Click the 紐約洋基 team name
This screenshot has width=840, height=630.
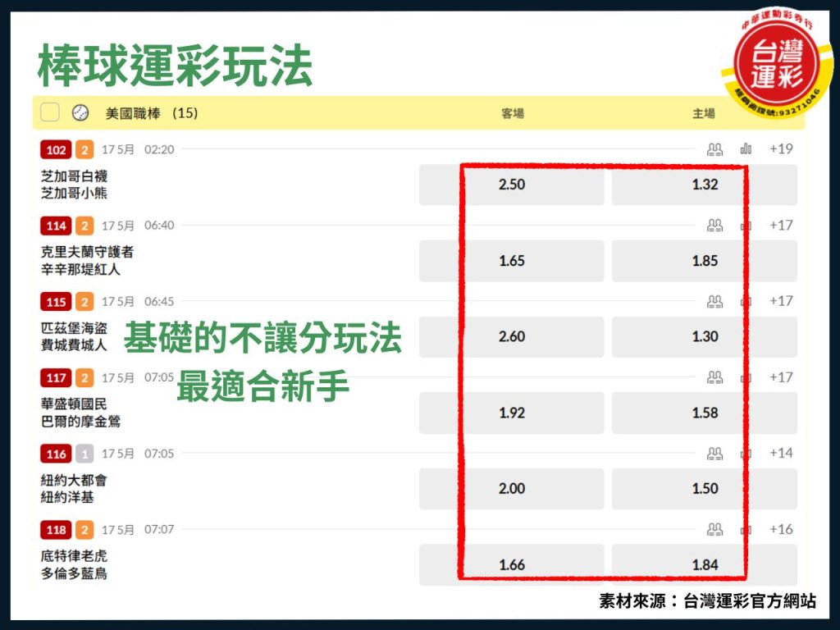point(67,497)
